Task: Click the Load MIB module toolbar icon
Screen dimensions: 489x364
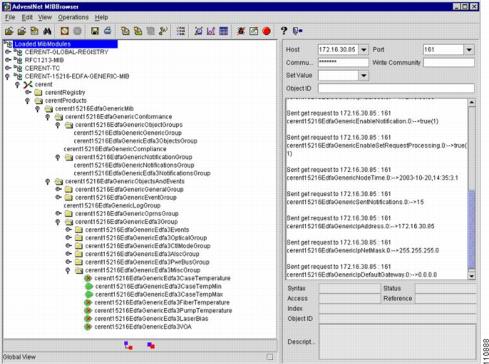Action: point(9,31)
